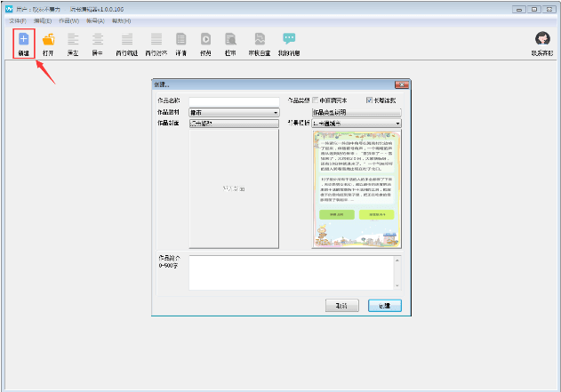The width and height of the screenshot is (561, 392).
Task: Click the cartoon city template preview thumbnail
Action: pyautogui.click(x=357, y=188)
